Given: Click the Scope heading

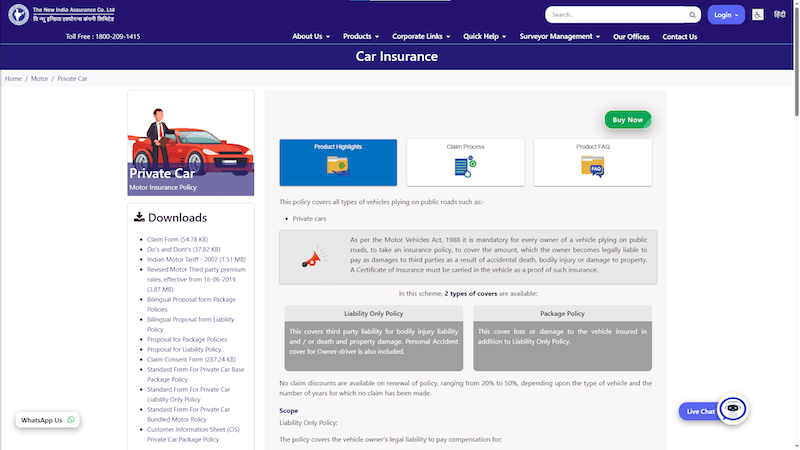Looking at the screenshot, I should click(x=288, y=410).
